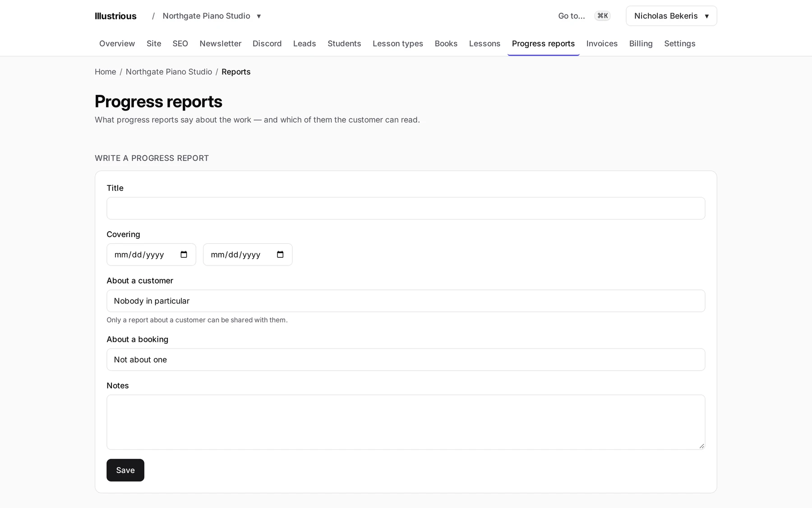Switch to the Books tab
This screenshot has height=508, width=812.
click(446, 43)
